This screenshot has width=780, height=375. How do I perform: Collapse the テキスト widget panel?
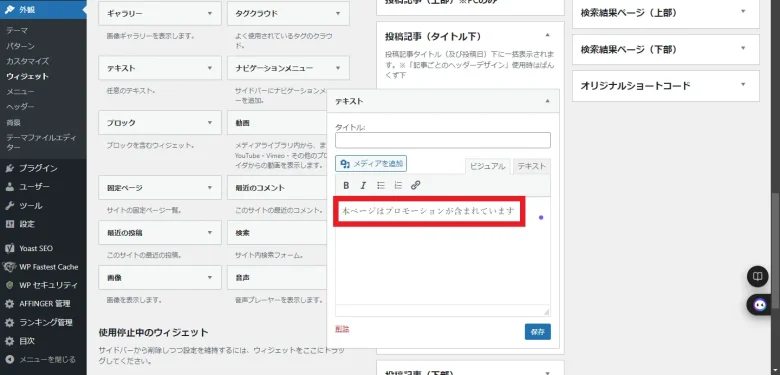point(548,101)
